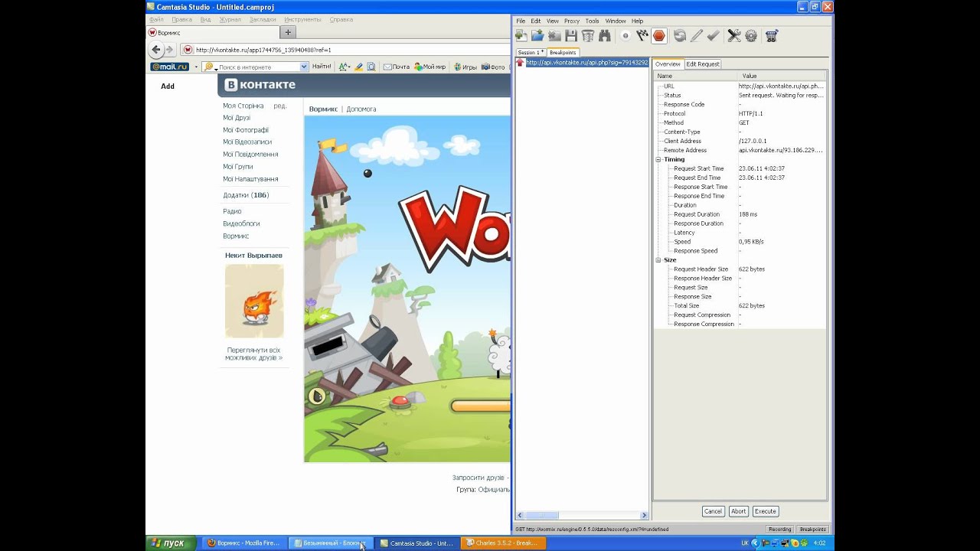Click mail.ru logo in browser toolbar
Image resolution: width=980 pixels, height=551 pixels.
pyautogui.click(x=169, y=67)
